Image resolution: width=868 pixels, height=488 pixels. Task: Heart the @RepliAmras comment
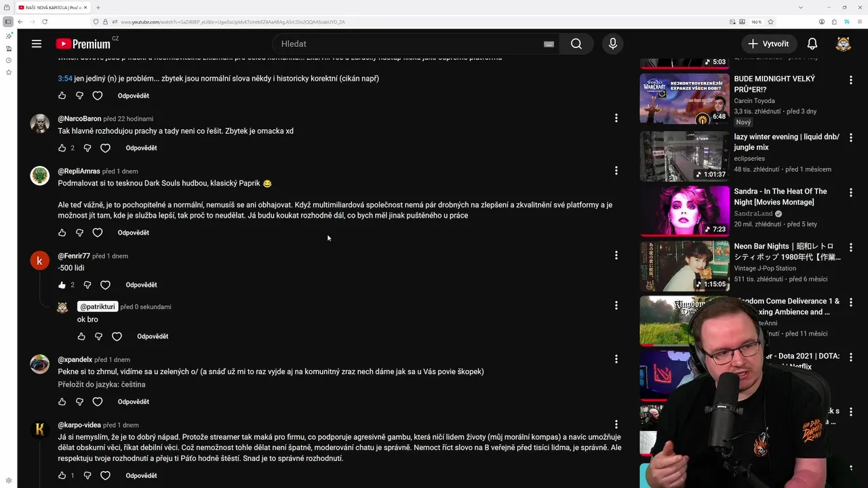(97, 232)
